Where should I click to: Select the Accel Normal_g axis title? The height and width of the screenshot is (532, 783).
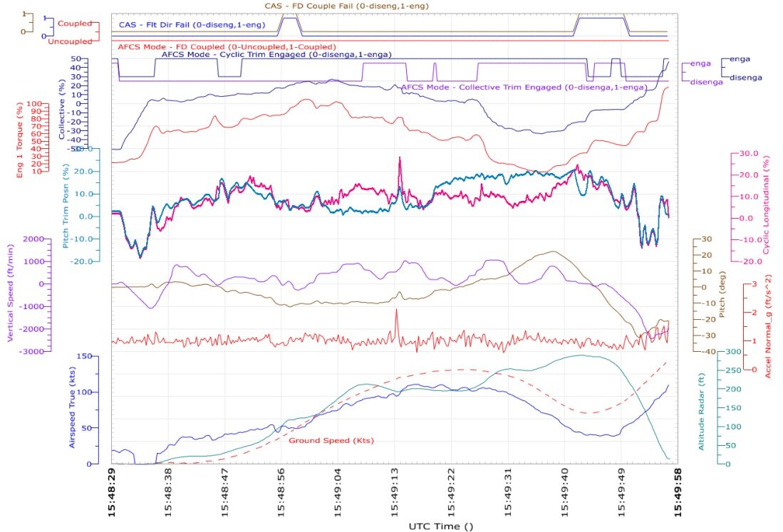click(x=768, y=326)
